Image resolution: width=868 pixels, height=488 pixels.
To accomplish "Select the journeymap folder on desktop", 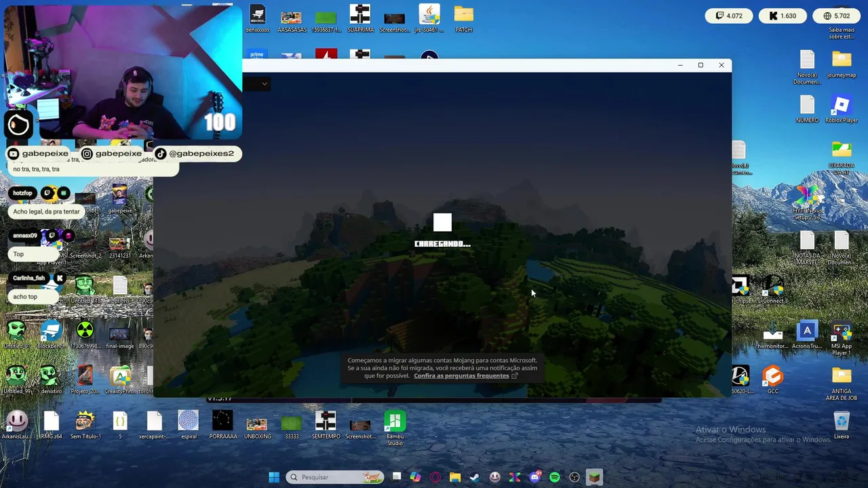I will click(842, 64).
